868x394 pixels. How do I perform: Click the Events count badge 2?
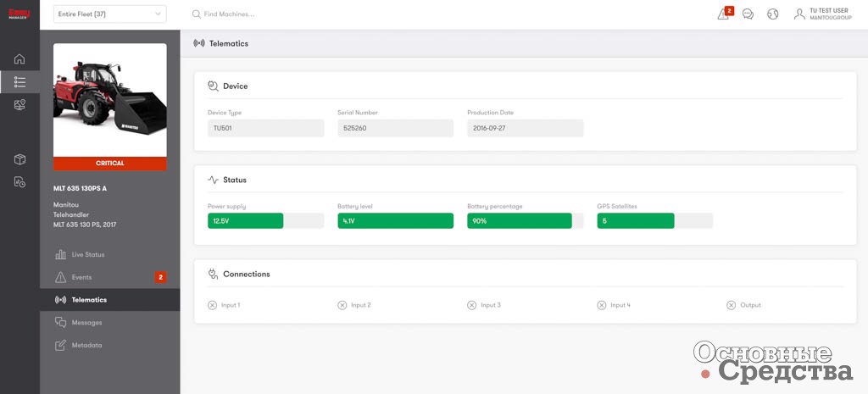[x=160, y=277]
